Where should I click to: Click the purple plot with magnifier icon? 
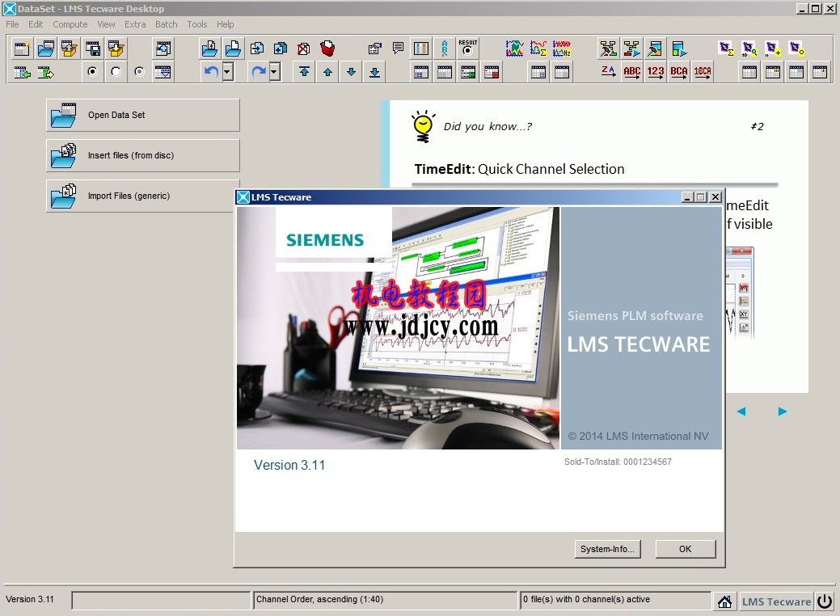click(749, 49)
